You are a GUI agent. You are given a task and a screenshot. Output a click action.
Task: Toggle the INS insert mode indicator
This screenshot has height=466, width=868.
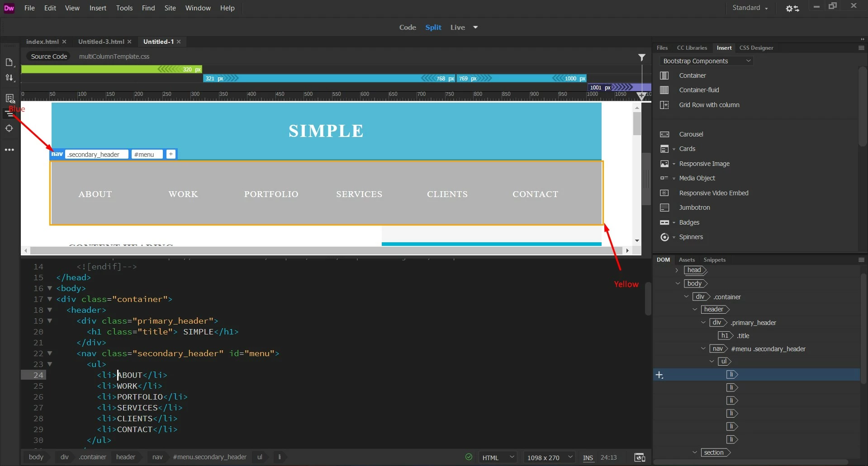(x=588, y=457)
